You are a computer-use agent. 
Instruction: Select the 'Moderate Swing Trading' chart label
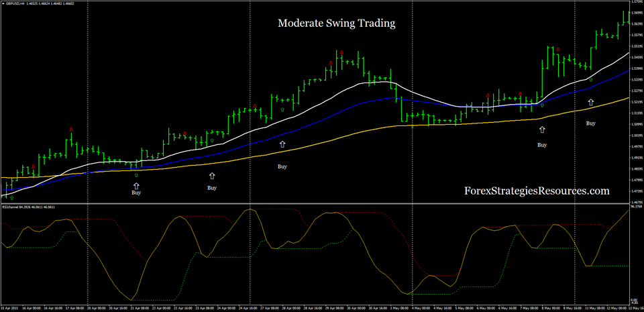click(336, 23)
